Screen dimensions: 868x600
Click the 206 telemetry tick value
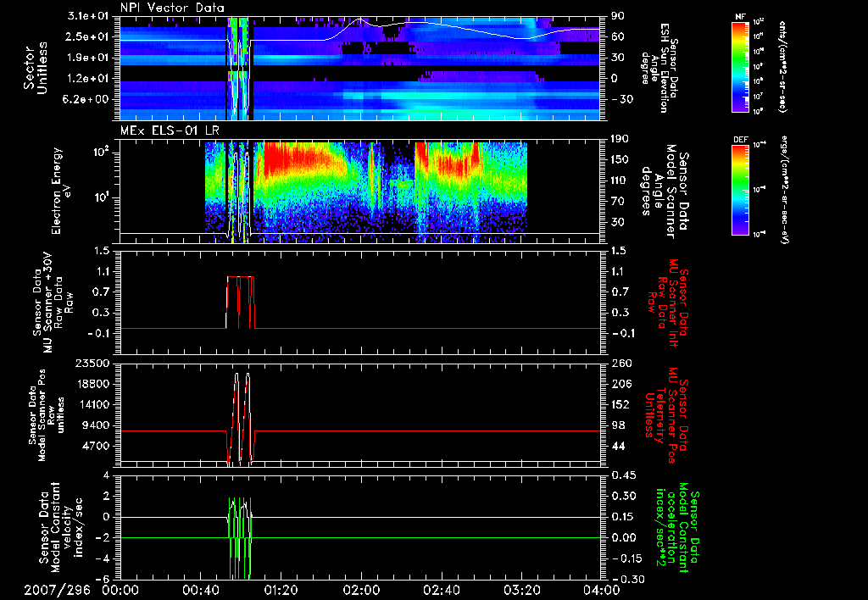coord(621,384)
